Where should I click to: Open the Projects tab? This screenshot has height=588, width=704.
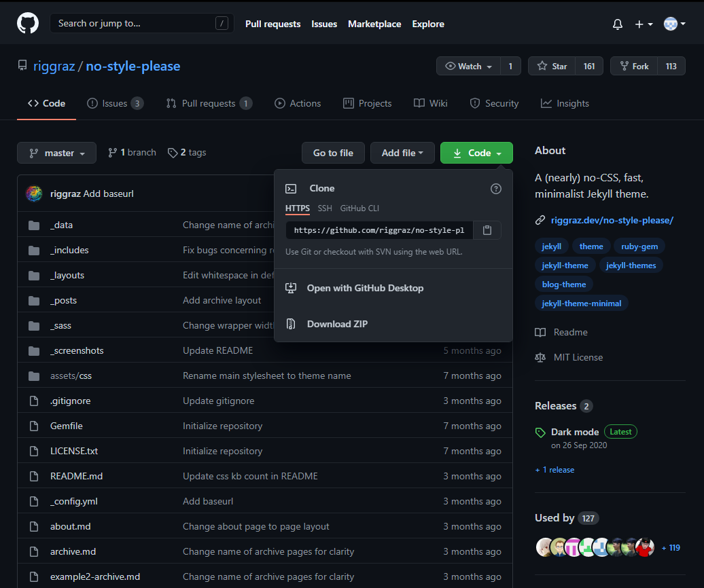click(x=367, y=104)
